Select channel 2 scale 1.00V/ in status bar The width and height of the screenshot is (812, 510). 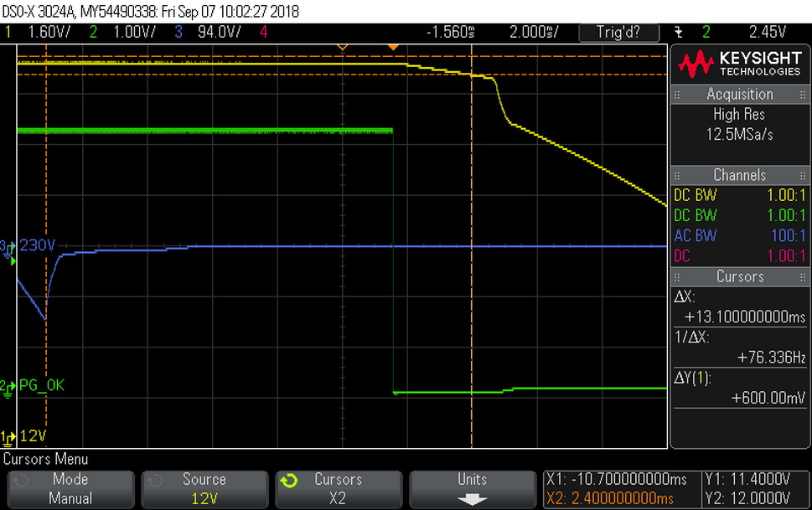click(x=134, y=32)
